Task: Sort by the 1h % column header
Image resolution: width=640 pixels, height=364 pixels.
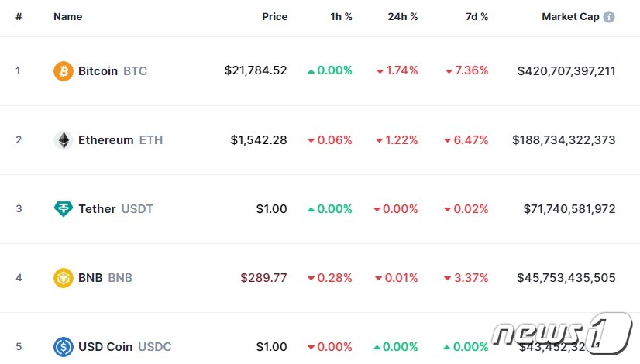Action: [341, 17]
